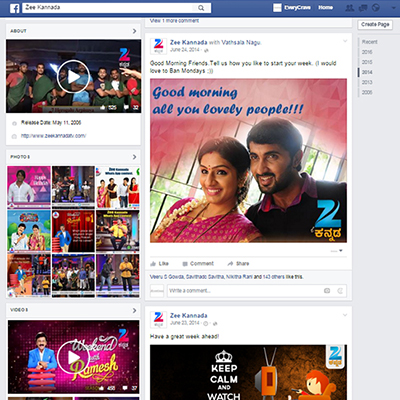Image resolution: width=400 pixels, height=400 pixels.
Task: Open the small dropdown below the post image
Action: pyautogui.click(x=341, y=251)
